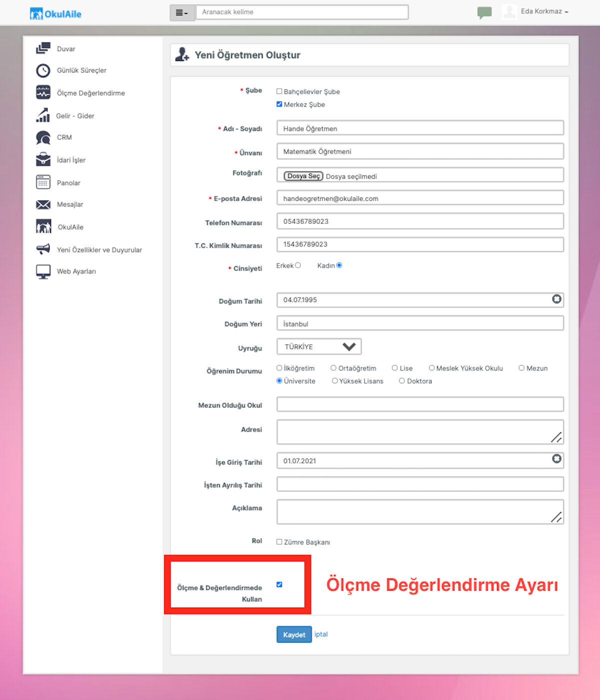600x700 pixels.
Task: Open the Panolar board icon
Action: tap(43, 182)
